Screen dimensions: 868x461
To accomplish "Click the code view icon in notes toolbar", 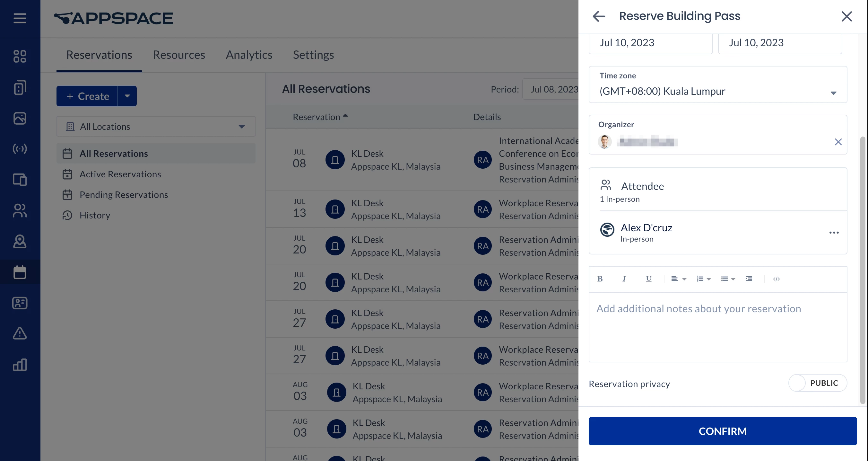I will tap(776, 279).
